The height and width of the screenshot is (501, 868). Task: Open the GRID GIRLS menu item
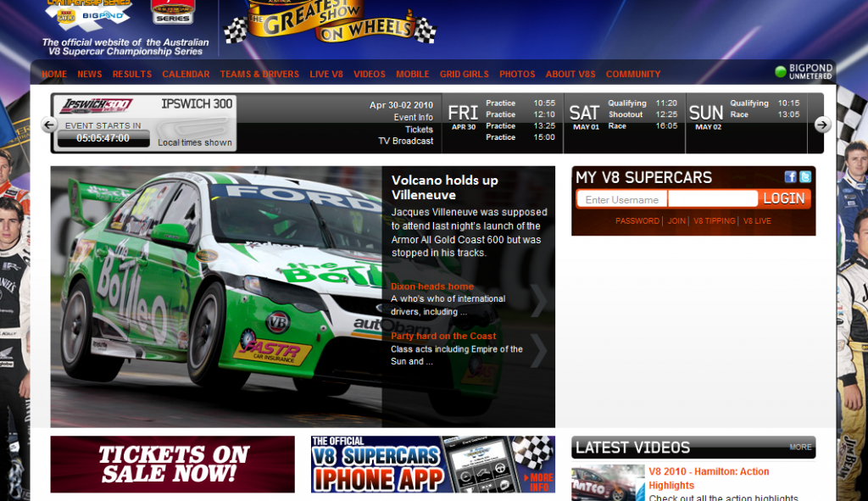click(465, 75)
